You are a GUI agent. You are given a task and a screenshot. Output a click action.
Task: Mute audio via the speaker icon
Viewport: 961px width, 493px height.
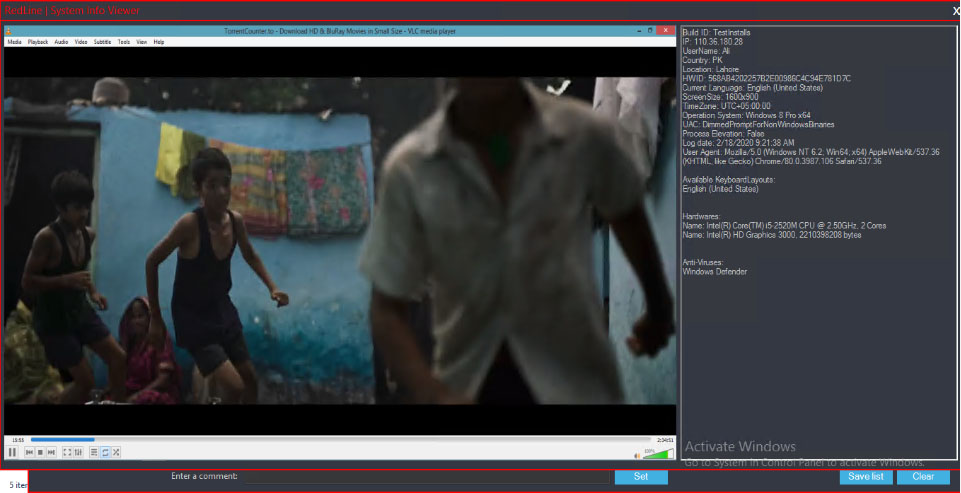pos(637,455)
